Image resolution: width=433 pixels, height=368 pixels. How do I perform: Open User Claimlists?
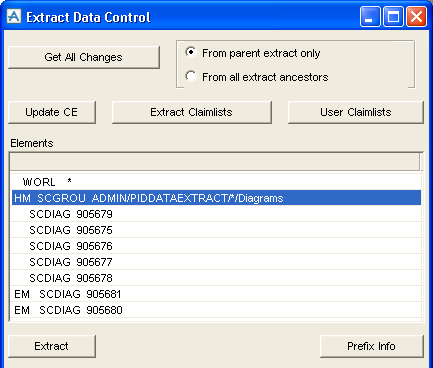tap(356, 112)
